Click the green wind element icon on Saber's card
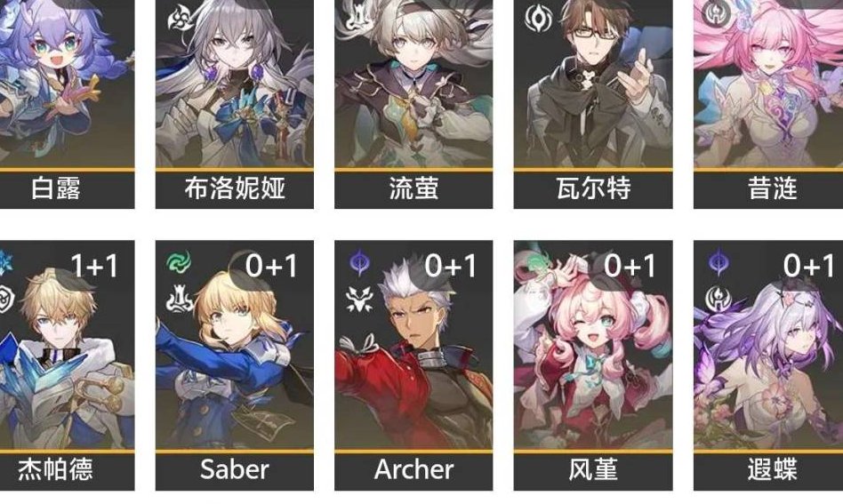Viewport: 843px width, 504px height. [179, 263]
